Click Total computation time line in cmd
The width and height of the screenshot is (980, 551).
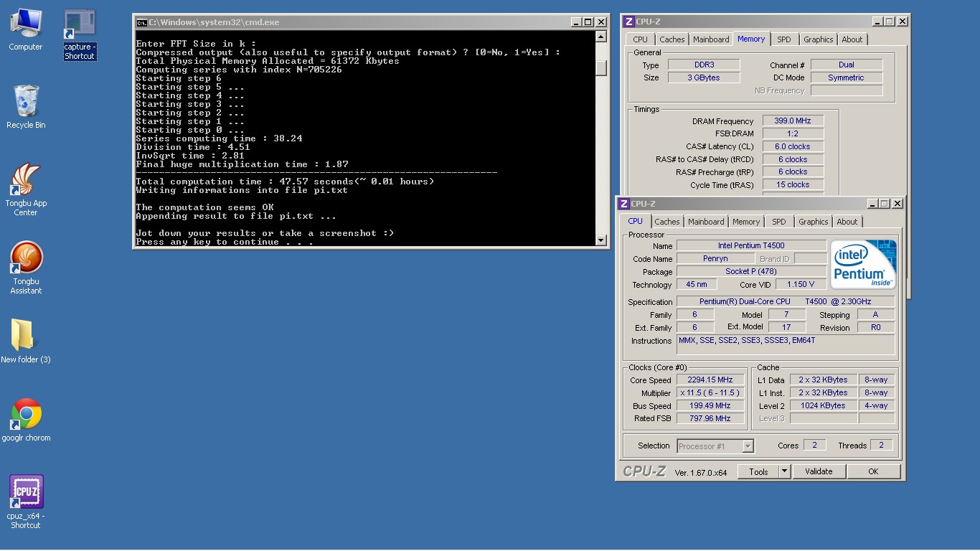285,182
